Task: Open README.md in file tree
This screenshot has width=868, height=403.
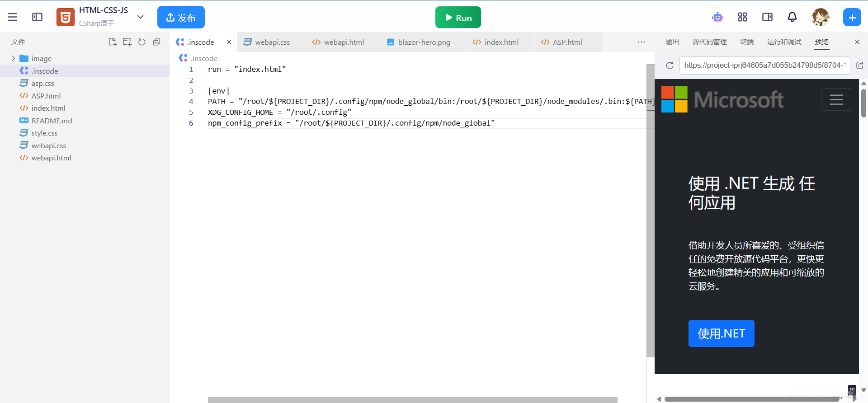Action: click(85, 121)
